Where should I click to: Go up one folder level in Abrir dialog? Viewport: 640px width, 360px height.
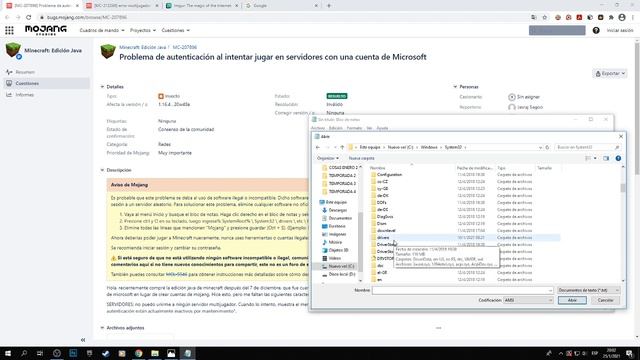[x=342, y=147]
